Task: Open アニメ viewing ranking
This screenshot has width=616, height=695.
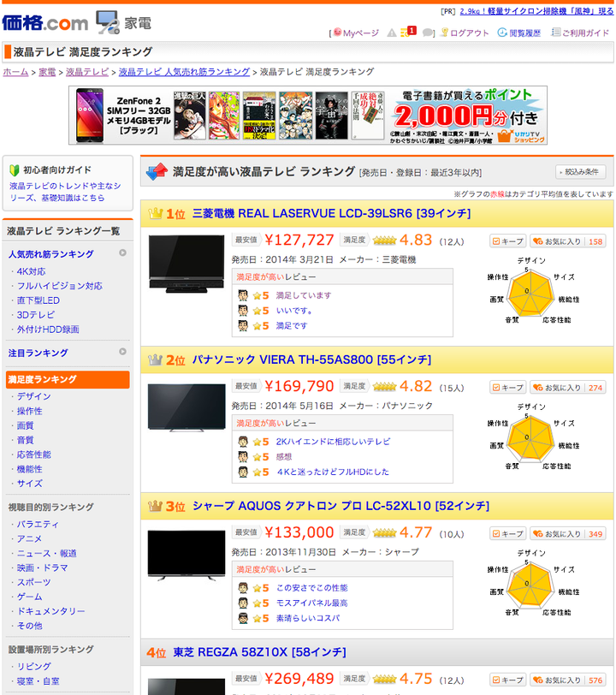Action: [29, 538]
